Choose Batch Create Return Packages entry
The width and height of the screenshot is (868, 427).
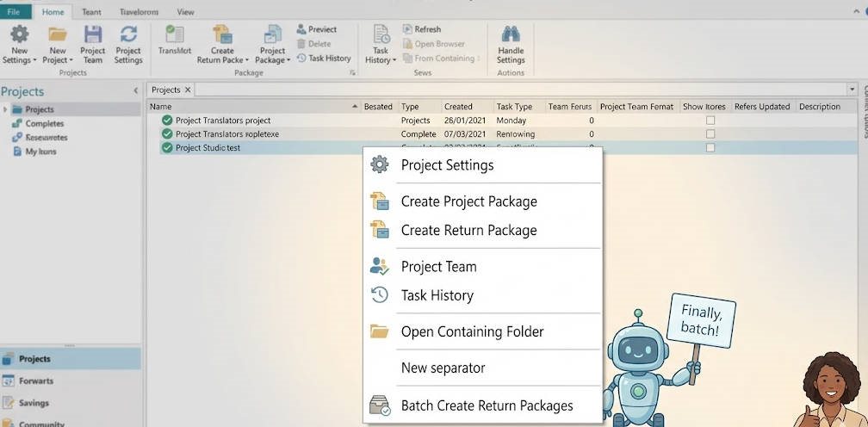coord(482,405)
